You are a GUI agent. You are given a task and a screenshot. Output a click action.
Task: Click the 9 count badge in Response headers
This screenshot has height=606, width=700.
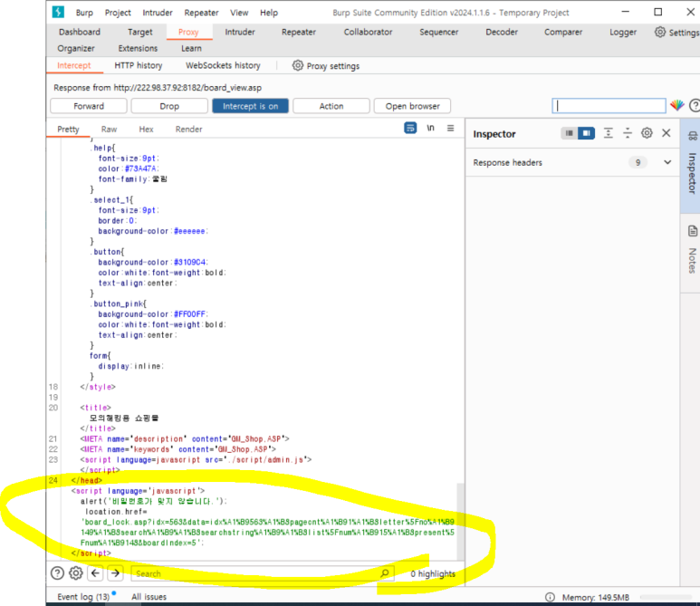coord(638,162)
